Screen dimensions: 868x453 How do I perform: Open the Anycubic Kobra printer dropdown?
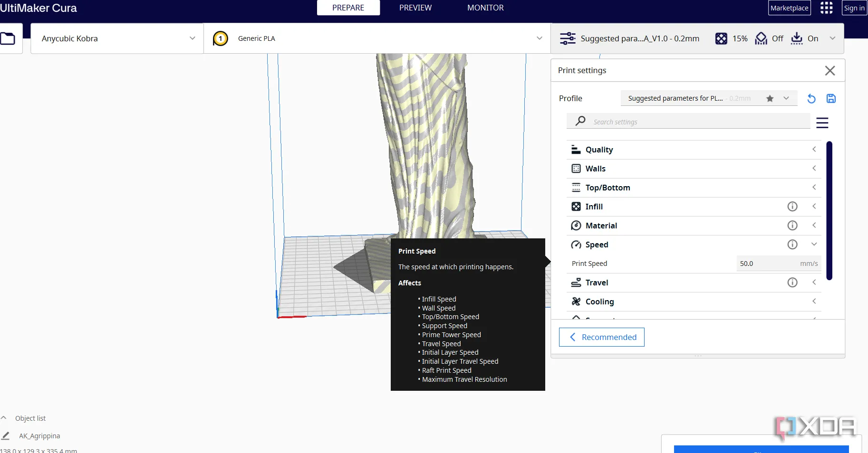tap(117, 38)
